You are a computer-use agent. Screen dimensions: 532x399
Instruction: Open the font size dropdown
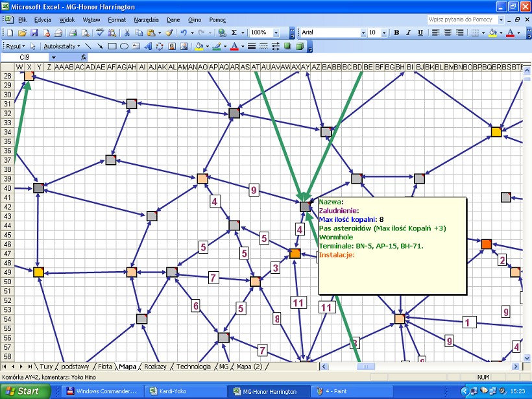[x=383, y=32]
